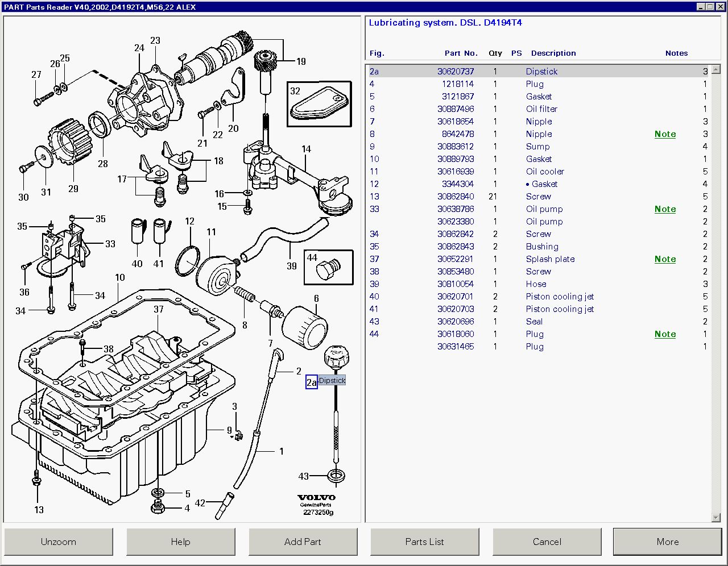Image resolution: width=728 pixels, height=566 pixels.
Task: Click the Notes column header
Action: coord(677,53)
